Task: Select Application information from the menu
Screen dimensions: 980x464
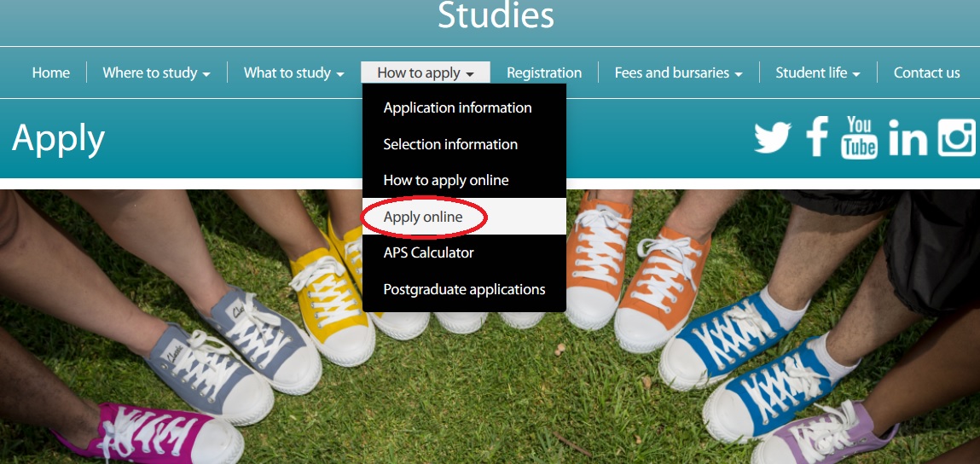Action: click(x=457, y=108)
